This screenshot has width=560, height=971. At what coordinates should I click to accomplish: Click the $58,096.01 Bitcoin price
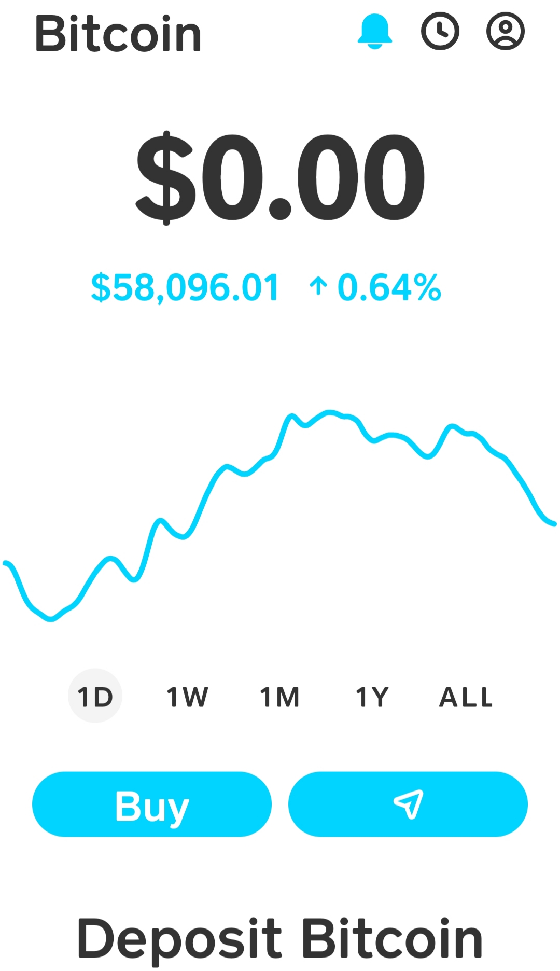[185, 287]
